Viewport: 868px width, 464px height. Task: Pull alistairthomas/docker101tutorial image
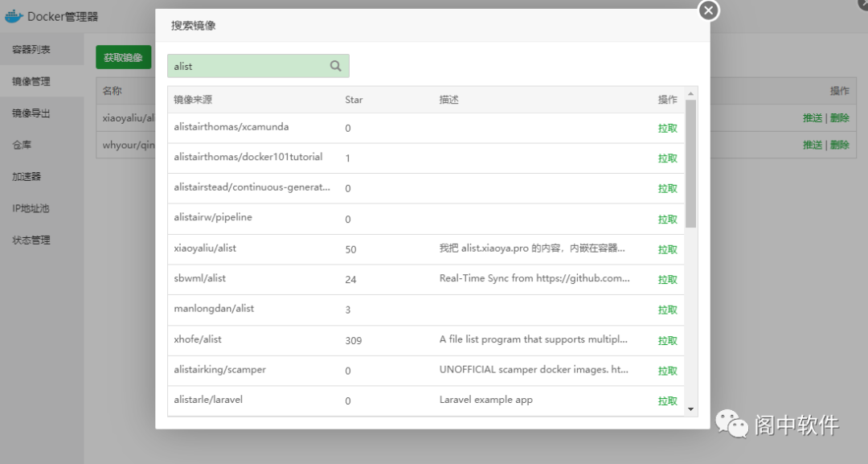pyautogui.click(x=667, y=158)
